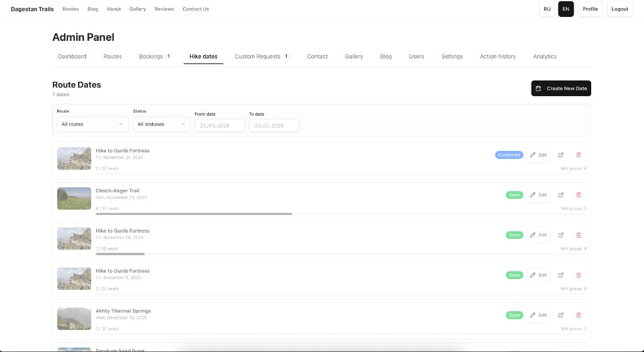Image resolution: width=644 pixels, height=352 pixels.
Task: Click the Choch-Keger Trail seats progress bar
Action: 194,214
